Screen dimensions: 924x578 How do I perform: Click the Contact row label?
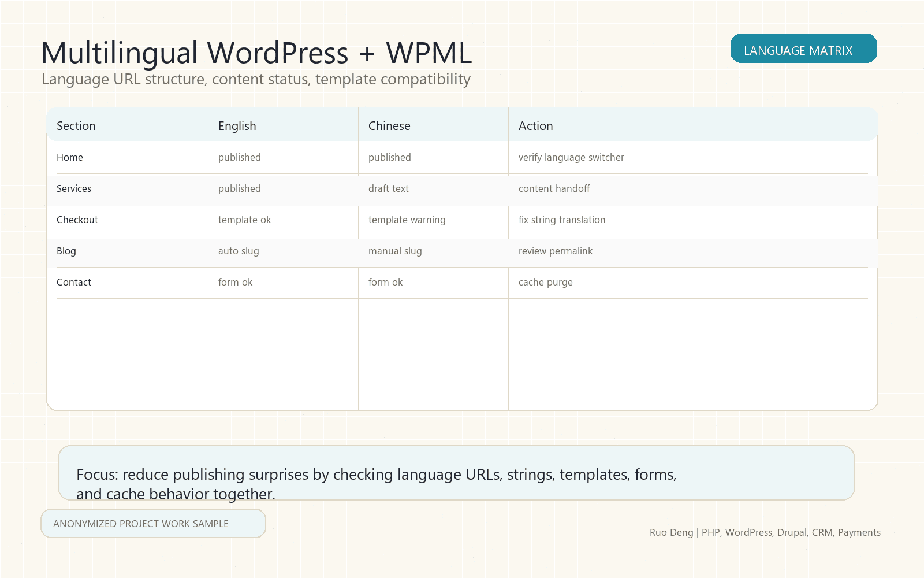74,282
